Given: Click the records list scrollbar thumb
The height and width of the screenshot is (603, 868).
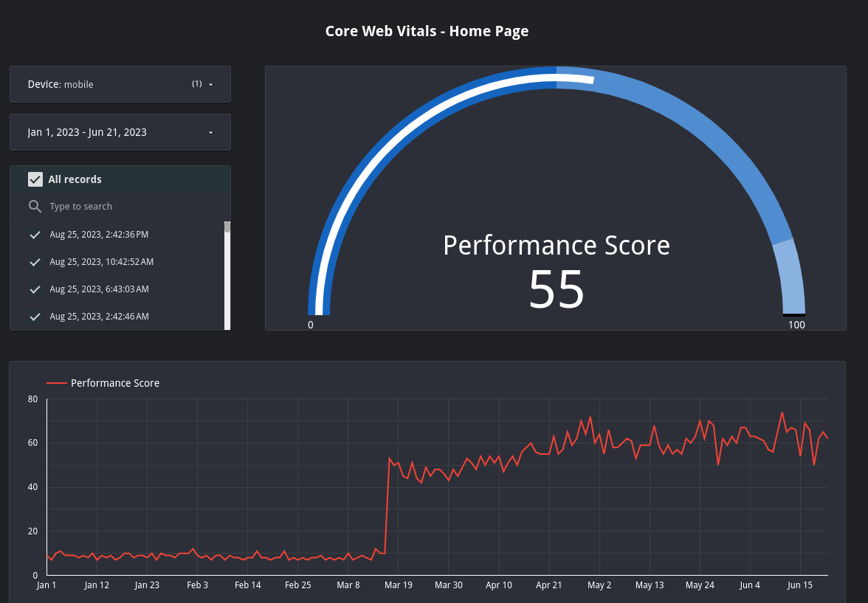Looking at the screenshot, I should 227,227.
